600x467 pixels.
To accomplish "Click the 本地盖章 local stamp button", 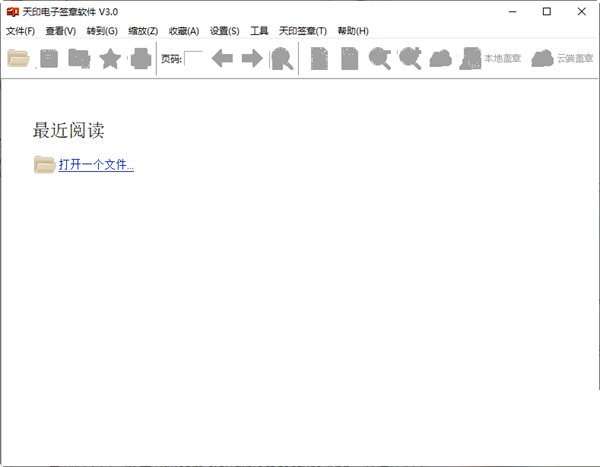I will pyautogui.click(x=491, y=59).
